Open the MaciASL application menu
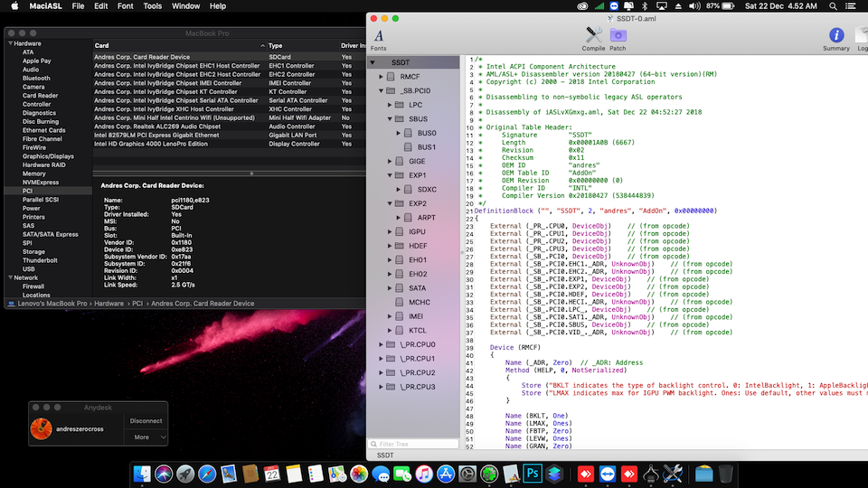868x488 pixels. [45, 6]
